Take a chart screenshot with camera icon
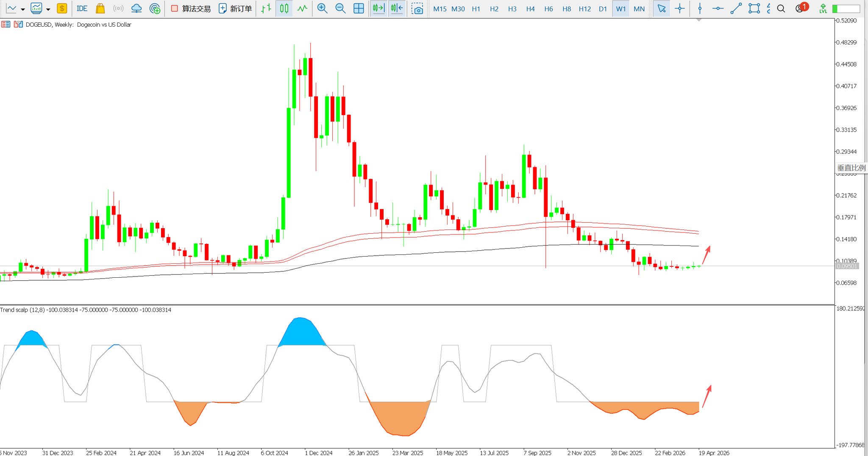The image size is (868, 456). (417, 8)
